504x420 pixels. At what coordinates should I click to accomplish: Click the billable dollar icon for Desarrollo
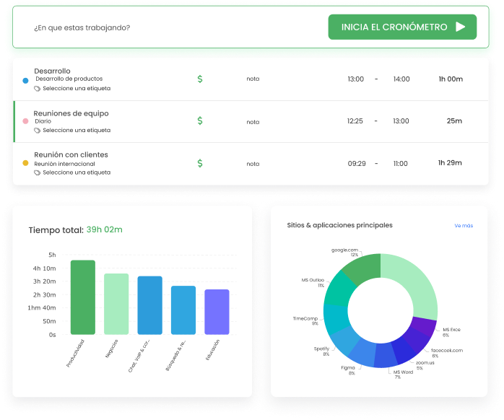tap(200, 79)
